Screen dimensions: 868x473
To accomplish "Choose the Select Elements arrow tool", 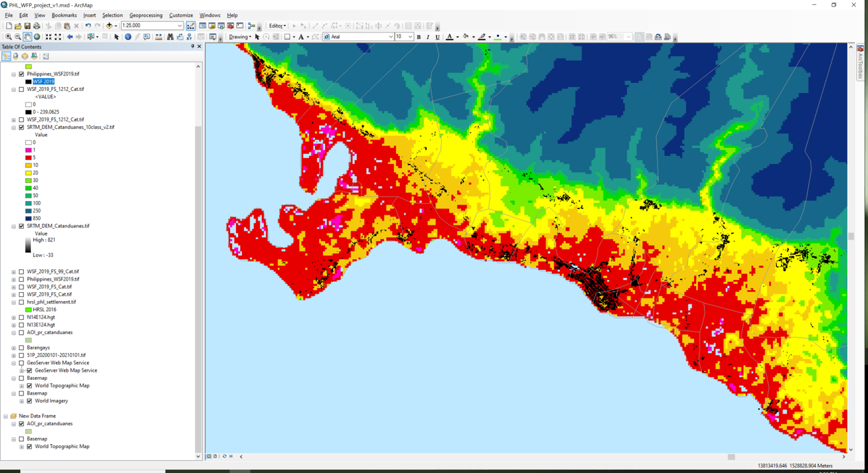I will coord(117,37).
